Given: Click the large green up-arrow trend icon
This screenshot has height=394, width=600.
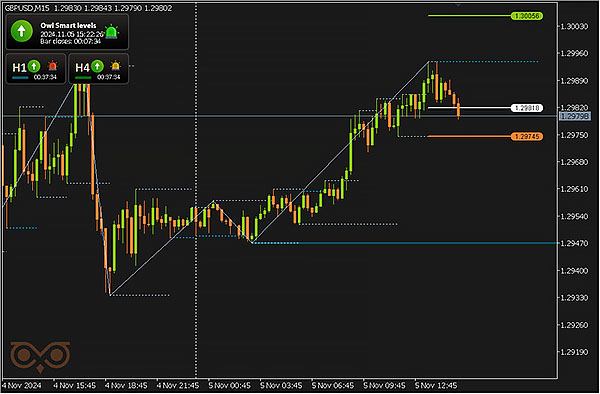Looking at the screenshot, I should coord(21,31).
